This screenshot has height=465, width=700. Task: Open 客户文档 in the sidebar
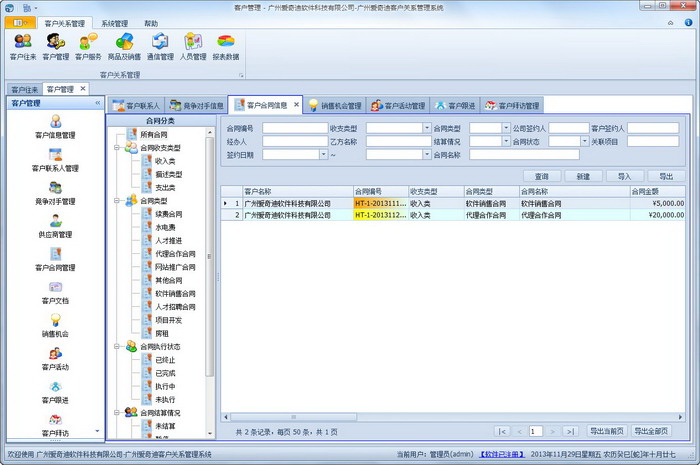coord(55,293)
